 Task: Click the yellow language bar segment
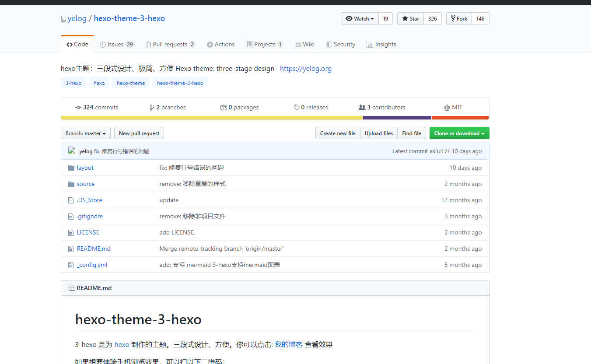(212, 118)
